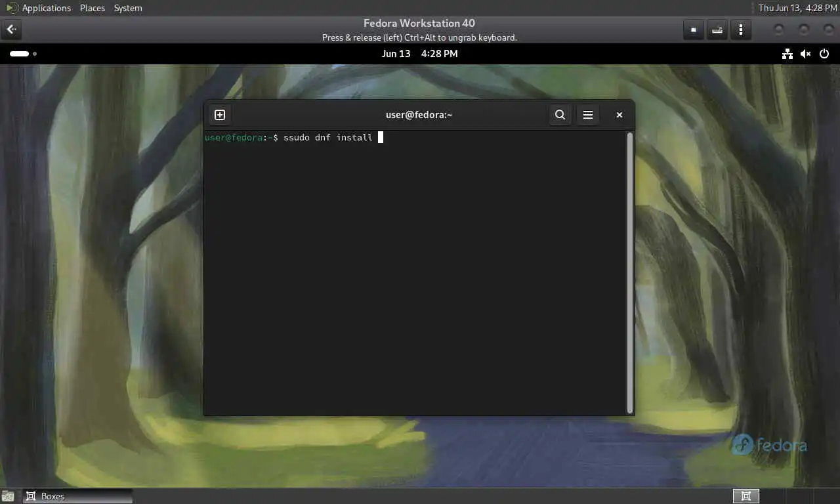Click the terminal title user@fedora:~
840x504 pixels.
(x=419, y=115)
